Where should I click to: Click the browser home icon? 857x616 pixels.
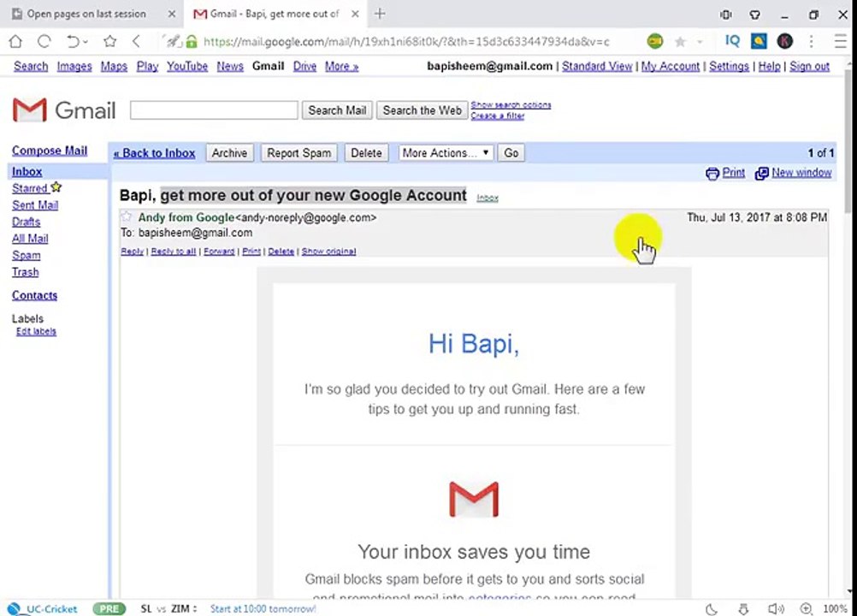click(x=16, y=42)
